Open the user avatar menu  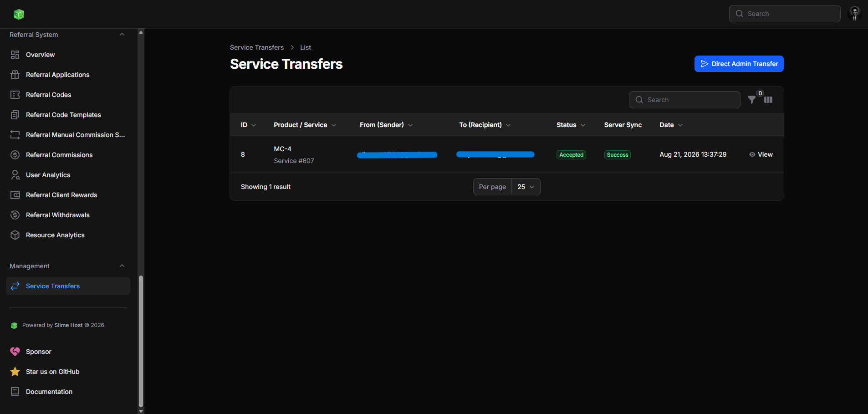coord(854,14)
